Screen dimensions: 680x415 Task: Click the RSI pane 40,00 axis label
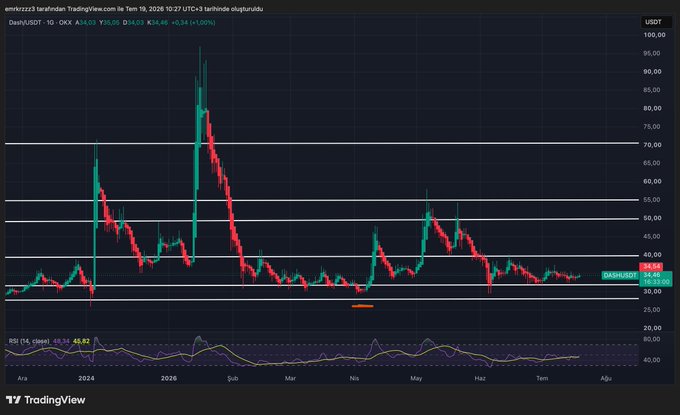(x=652, y=360)
